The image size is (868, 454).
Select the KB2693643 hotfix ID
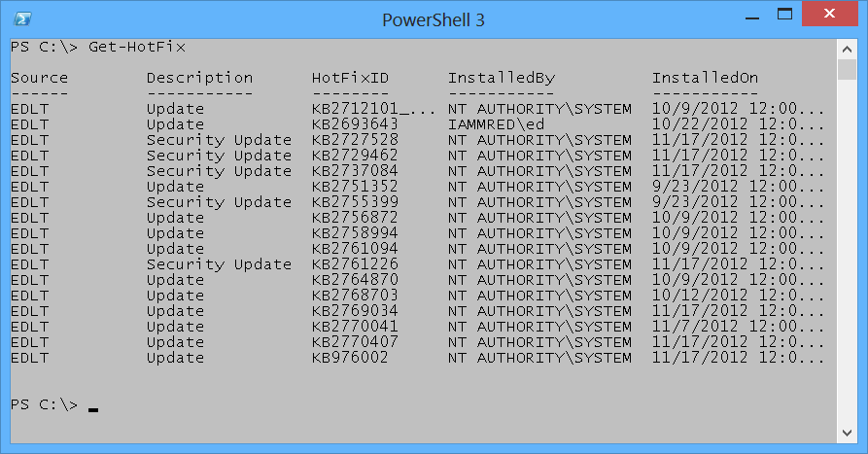[x=355, y=124]
